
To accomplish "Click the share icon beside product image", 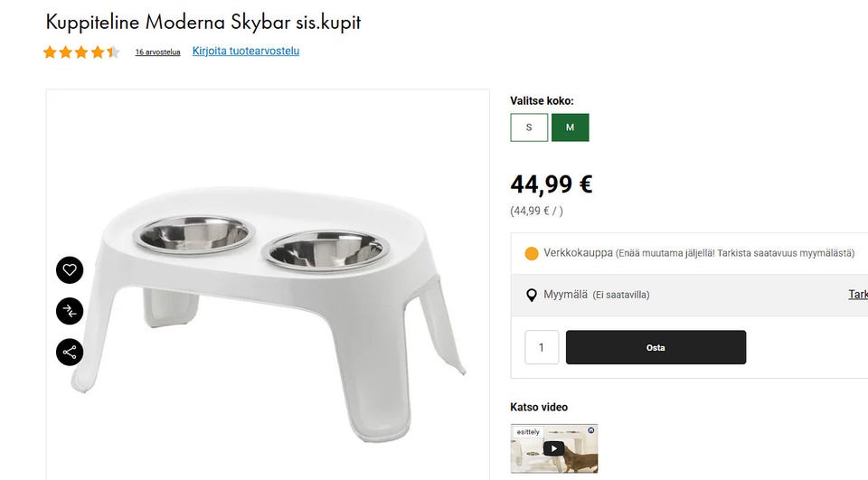I will pos(70,352).
